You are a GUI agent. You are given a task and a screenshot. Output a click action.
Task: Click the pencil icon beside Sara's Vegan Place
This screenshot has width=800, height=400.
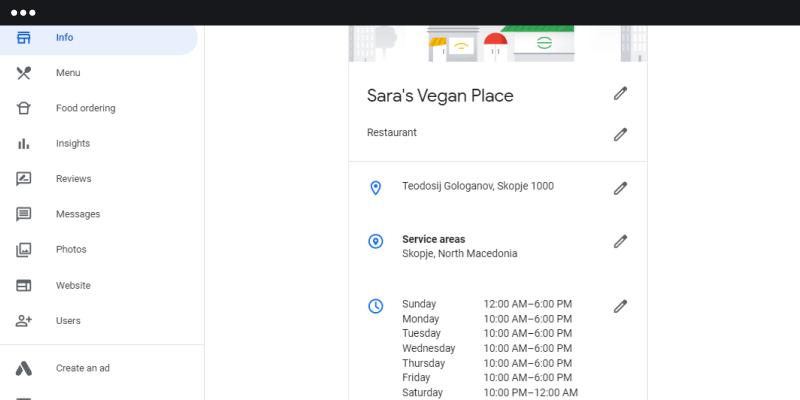(x=620, y=94)
